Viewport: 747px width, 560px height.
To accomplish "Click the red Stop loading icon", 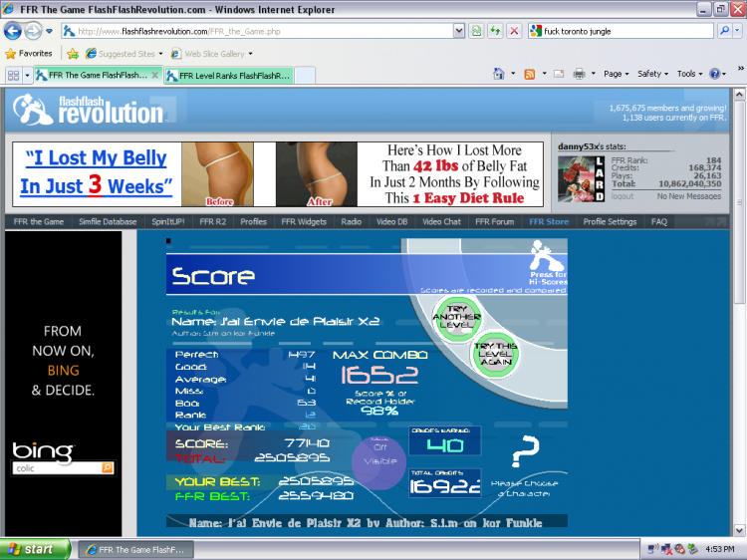I will 514,32.
